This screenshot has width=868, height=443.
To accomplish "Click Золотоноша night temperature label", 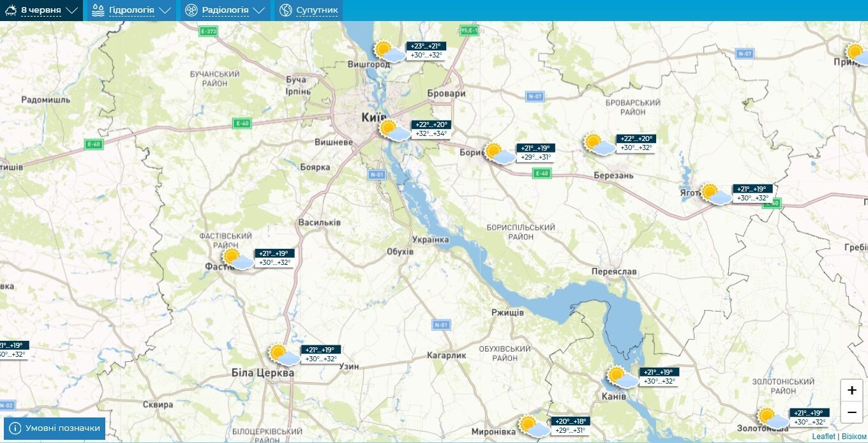I will click(x=810, y=413).
